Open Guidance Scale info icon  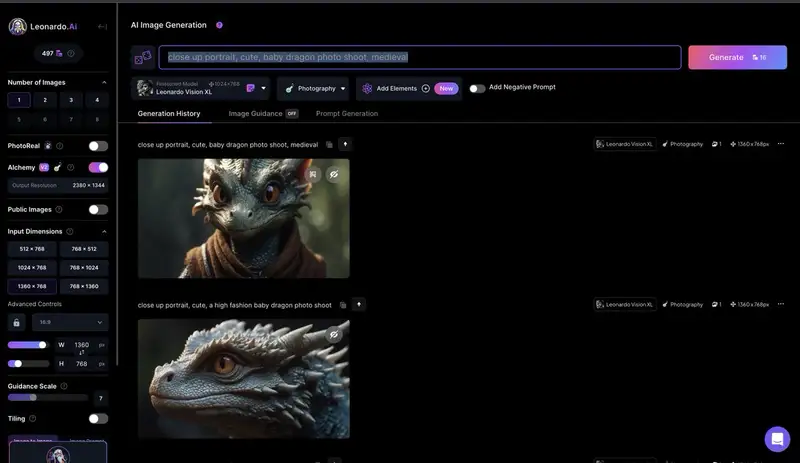pos(64,386)
